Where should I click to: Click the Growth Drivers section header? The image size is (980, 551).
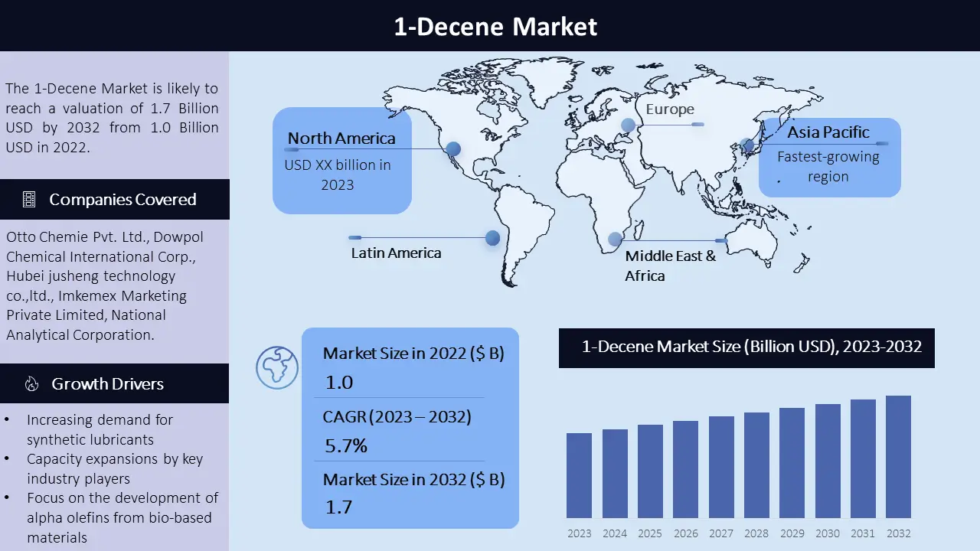coord(115,383)
